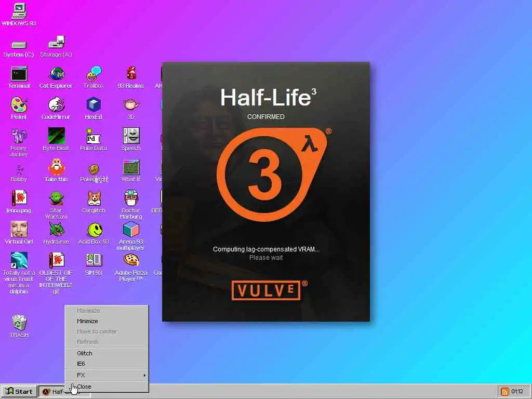Viewport: 532px width, 399px height.
Task: Choose Minimize in the context menu
Action: tap(107, 321)
